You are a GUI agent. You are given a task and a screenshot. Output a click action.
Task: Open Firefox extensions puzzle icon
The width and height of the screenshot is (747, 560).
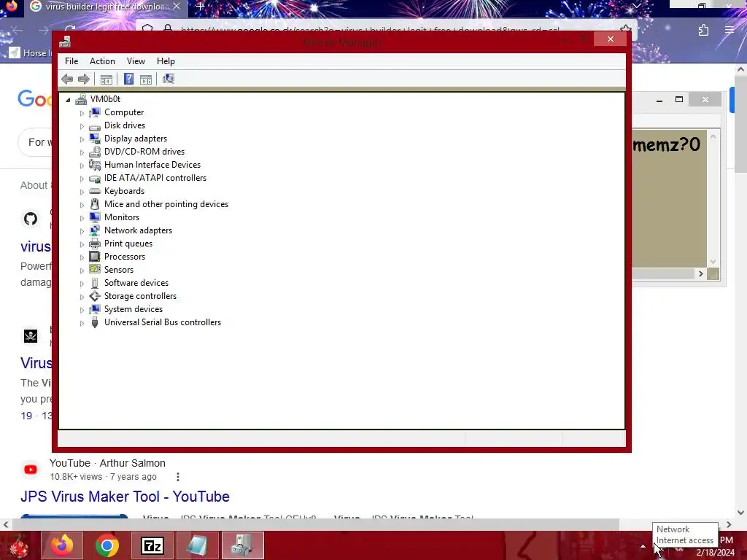(x=704, y=30)
